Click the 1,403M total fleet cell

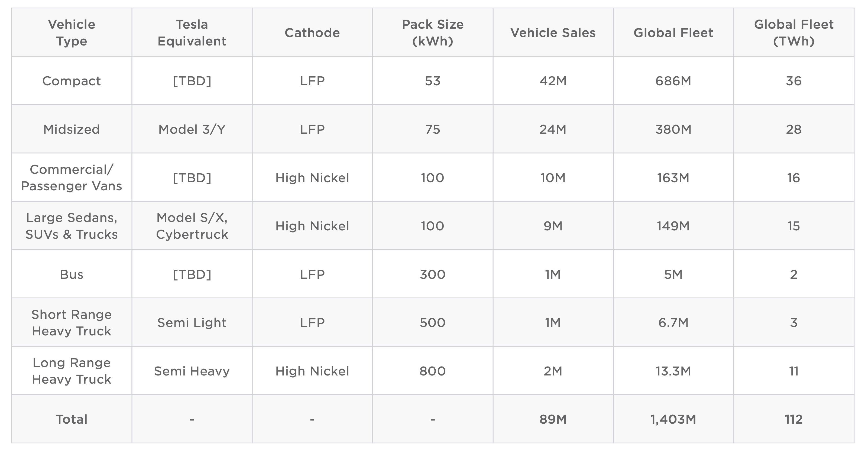point(673,419)
